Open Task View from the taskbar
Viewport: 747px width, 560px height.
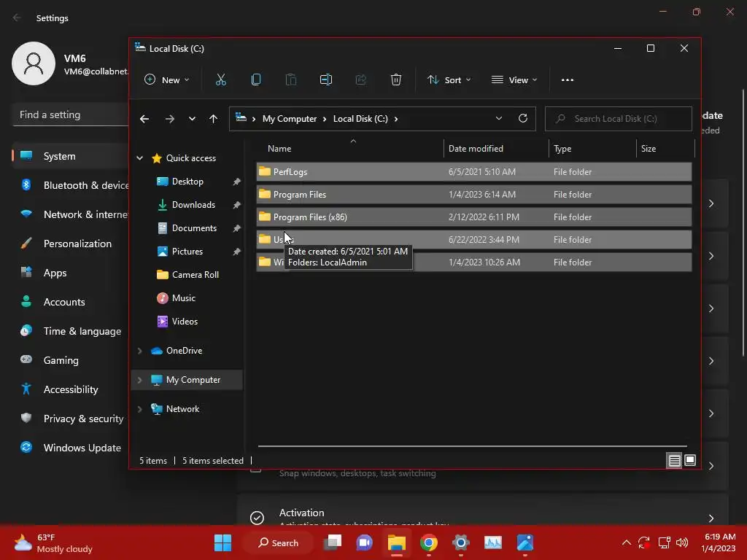[333, 542]
